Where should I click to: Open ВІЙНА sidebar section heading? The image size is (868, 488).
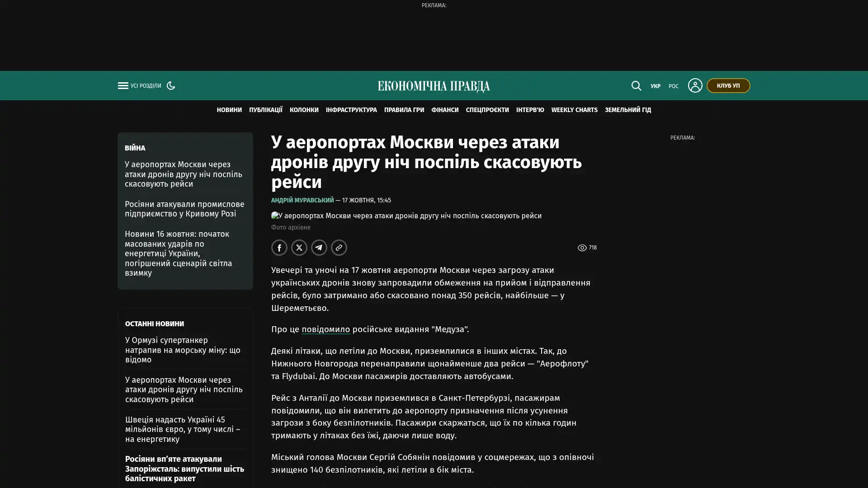pyautogui.click(x=135, y=148)
